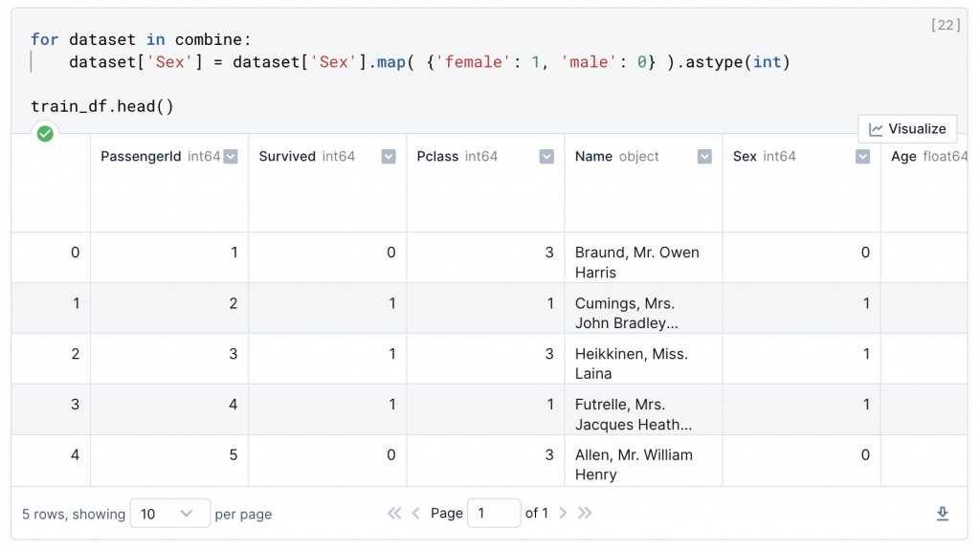Viewport: 980px width, 552px height.
Task: Click the page number input field
Action: pyautogui.click(x=493, y=514)
